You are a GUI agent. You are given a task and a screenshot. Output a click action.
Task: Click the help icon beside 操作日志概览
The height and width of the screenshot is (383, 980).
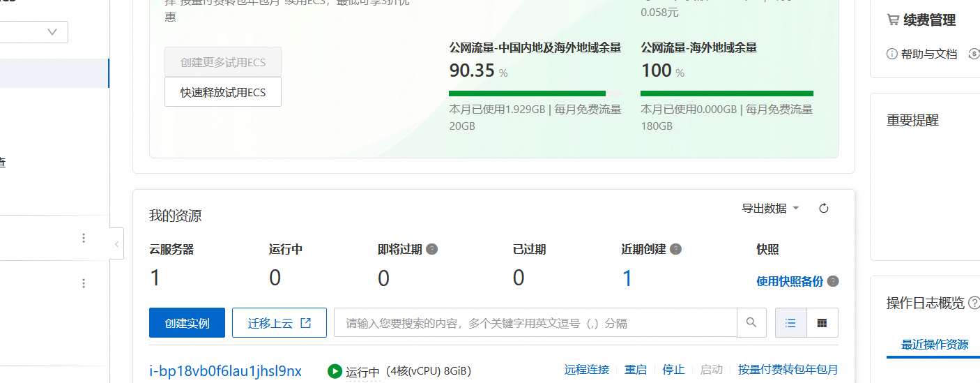(974, 303)
